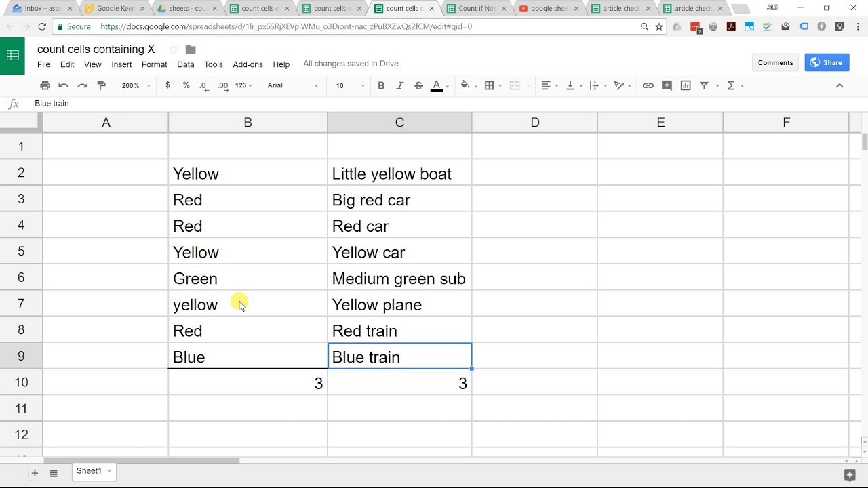Open the text color picker
Image resolution: width=868 pixels, height=488 pixels.
pos(439,85)
